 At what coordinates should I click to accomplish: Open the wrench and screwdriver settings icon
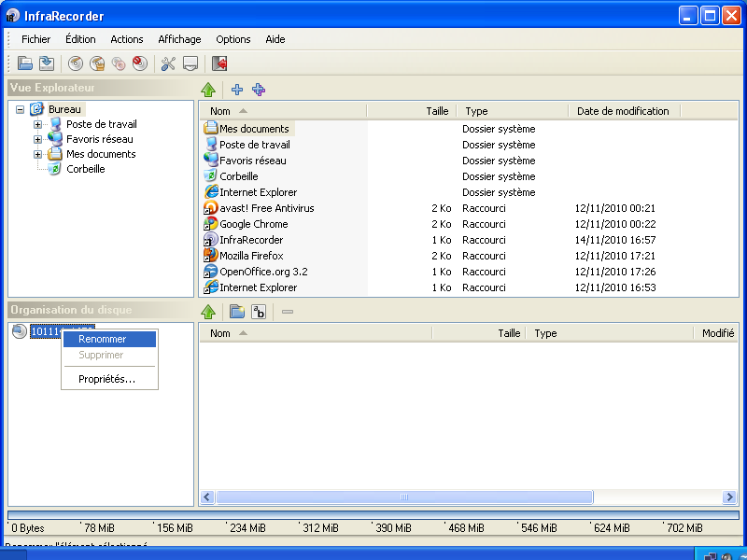[x=168, y=63]
